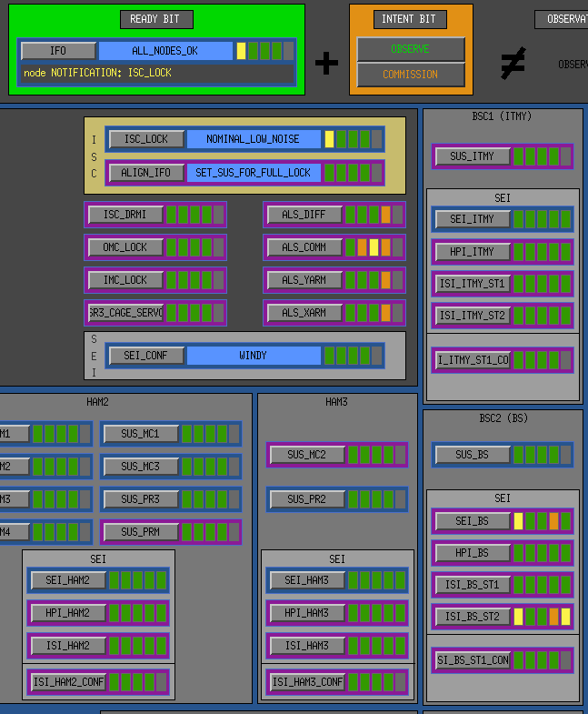Image resolution: width=588 pixels, height=714 pixels.
Task: Open the SUS_MC1 node
Action: click(141, 434)
